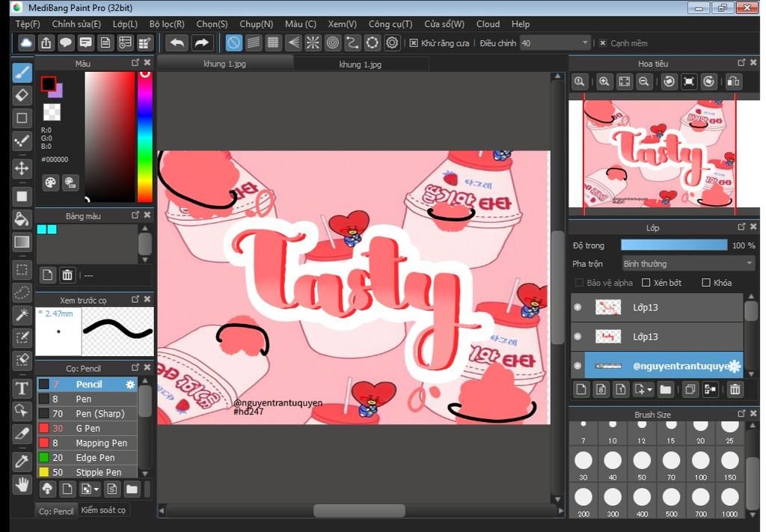
Task: Select the Stipple Pen brush
Action: point(88,472)
